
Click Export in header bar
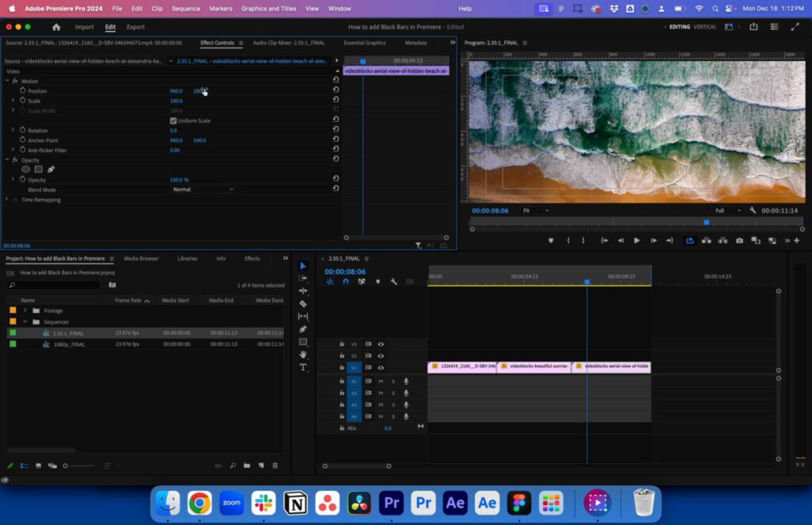coord(136,27)
